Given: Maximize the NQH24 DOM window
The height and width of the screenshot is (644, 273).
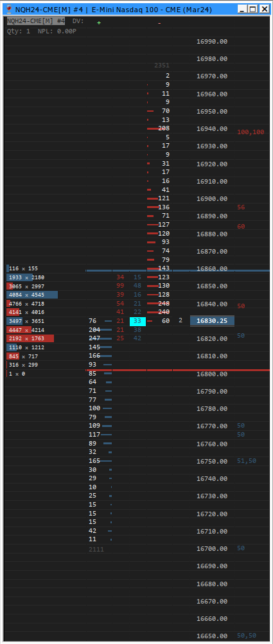Looking at the screenshot, I should pyautogui.click(x=253, y=9).
